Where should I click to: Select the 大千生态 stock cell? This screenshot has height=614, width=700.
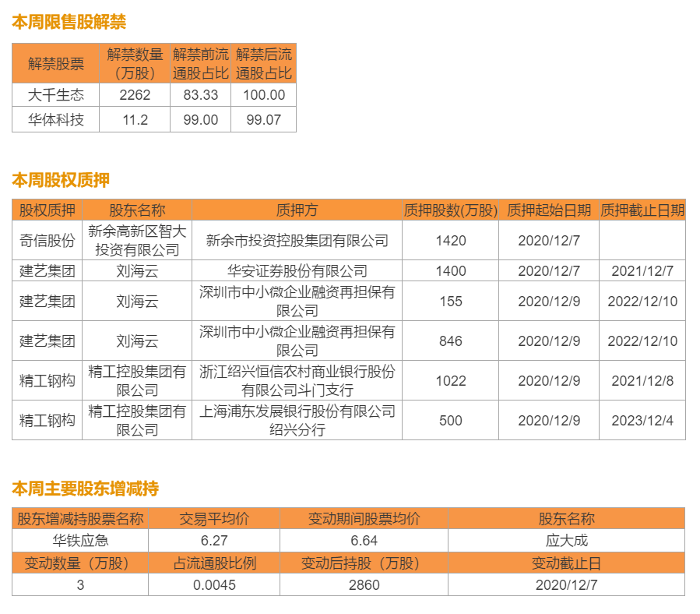coord(56,95)
